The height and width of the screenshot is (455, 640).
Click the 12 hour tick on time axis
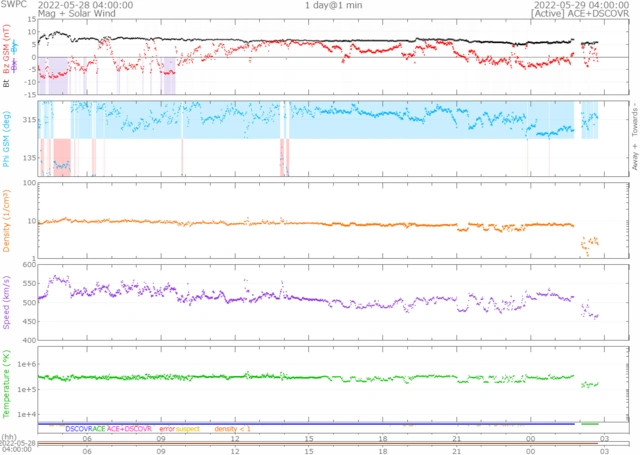pos(235,438)
